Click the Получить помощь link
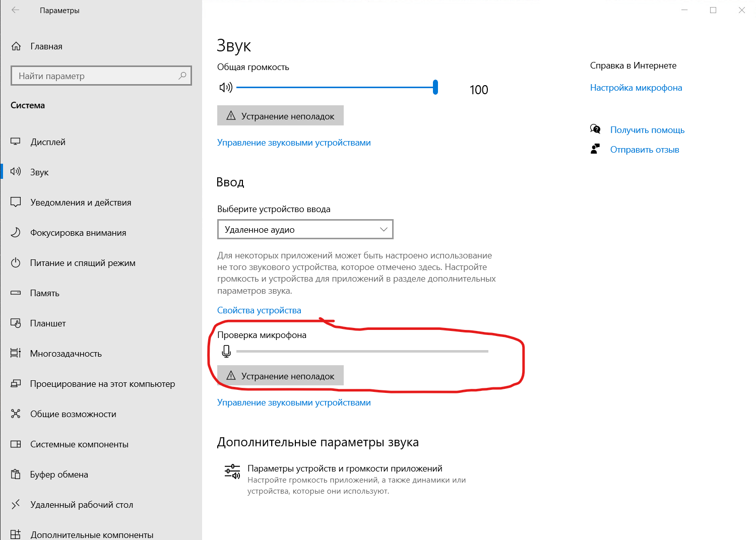The width and height of the screenshot is (756, 540). [x=647, y=130]
